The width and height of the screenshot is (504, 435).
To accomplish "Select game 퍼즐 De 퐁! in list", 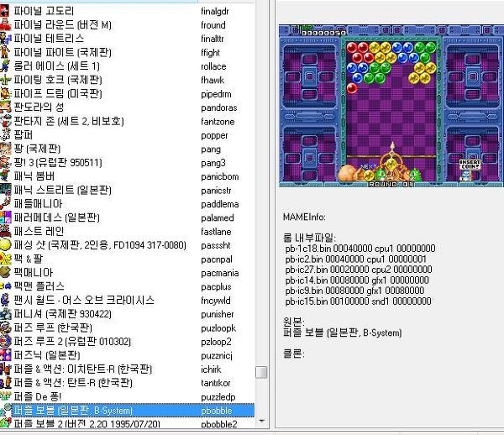I will pos(37,396).
